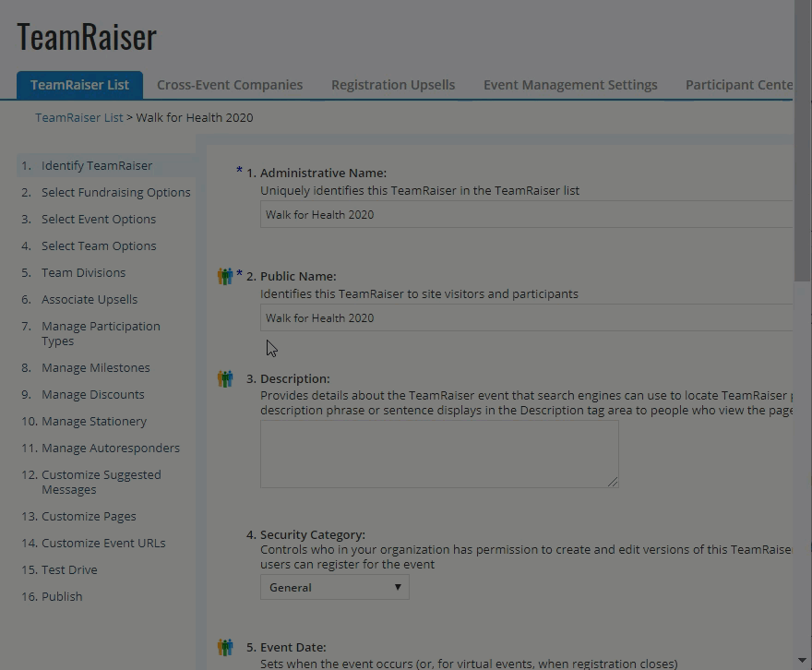Go to Customize Pages step
Screen dimensions: 812x670
click(x=89, y=516)
